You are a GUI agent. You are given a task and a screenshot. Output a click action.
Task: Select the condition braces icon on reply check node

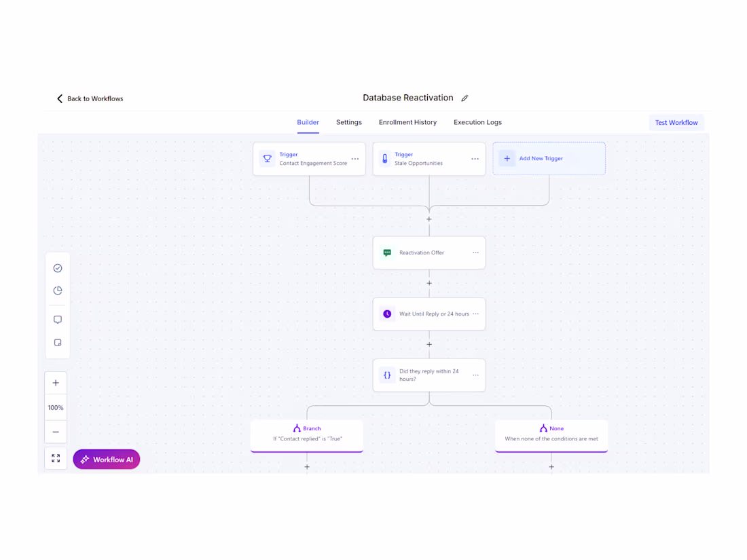(387, 375)
